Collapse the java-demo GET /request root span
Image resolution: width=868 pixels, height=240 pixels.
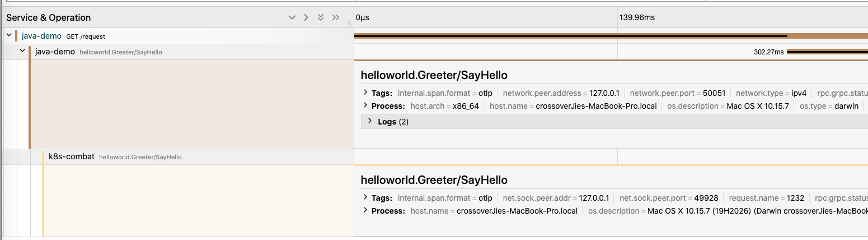[9, 36]
